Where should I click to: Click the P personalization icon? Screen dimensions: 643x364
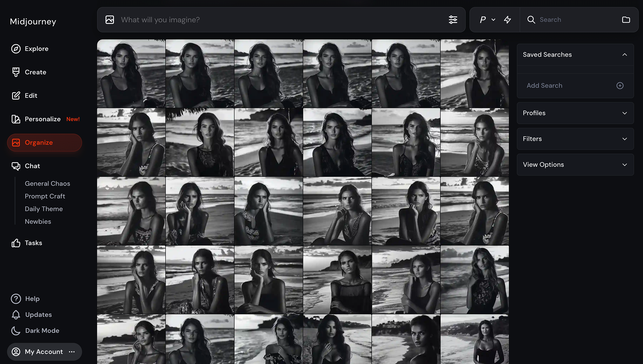click(x=483, y=20)
